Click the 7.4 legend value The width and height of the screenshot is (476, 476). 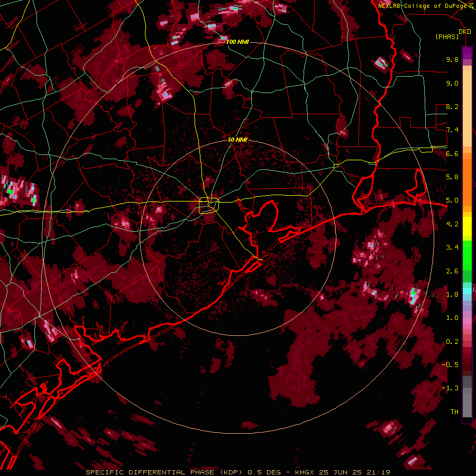click(x=452, y=130)
